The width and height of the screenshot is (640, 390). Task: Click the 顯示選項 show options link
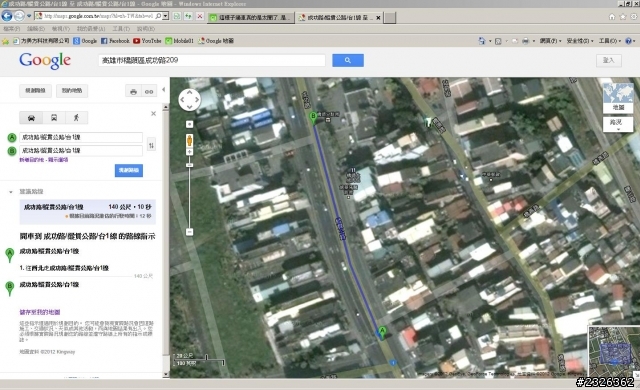[x=58, y=160]
